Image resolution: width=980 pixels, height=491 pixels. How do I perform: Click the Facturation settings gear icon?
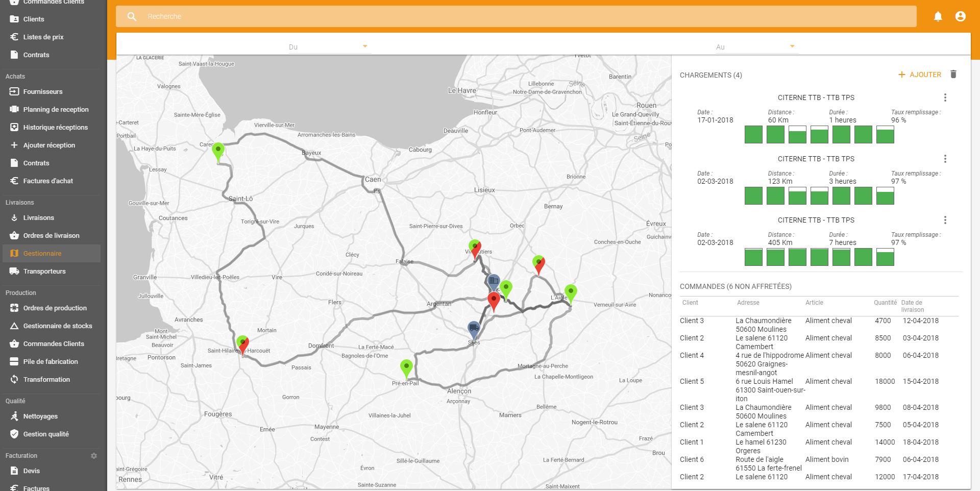(94, 456)
